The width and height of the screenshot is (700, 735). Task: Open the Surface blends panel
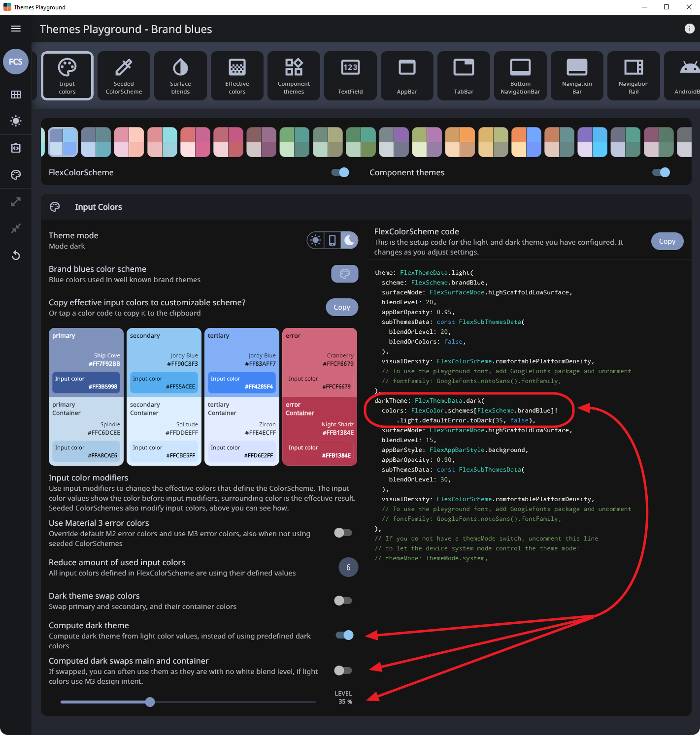coord(180,76)
